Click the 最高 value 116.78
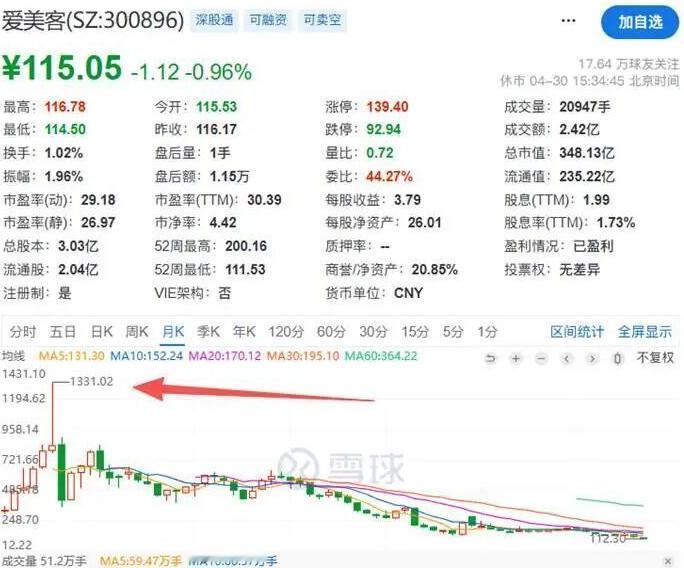Viewport: 684px width, 568px height. point(65,106)
